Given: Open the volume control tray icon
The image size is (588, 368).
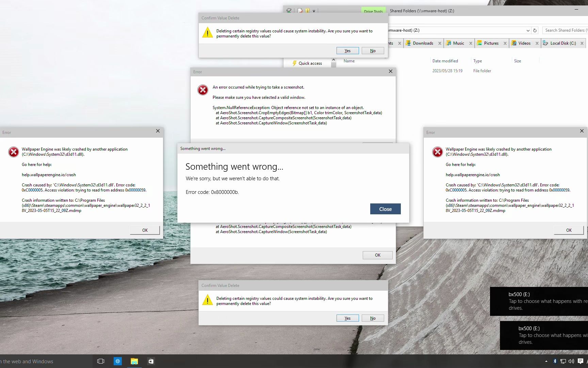Looking at the screenshot, I should point(571,361).
